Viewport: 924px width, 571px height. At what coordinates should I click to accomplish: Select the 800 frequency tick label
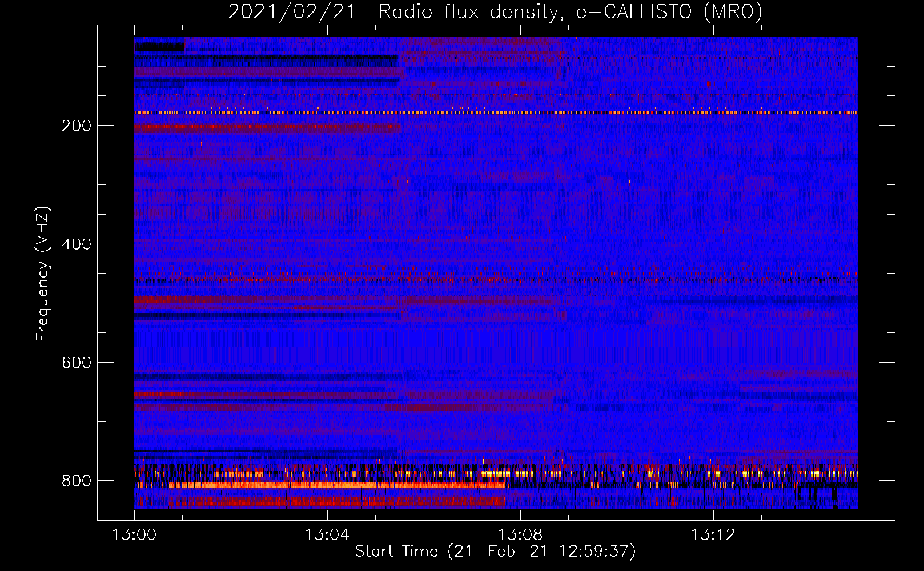pos(77,481)
